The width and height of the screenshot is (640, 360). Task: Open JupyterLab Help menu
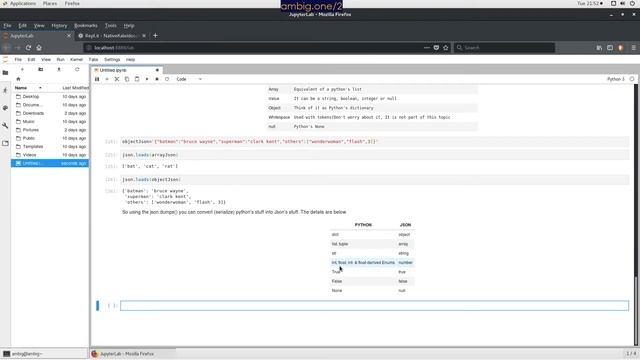pyautogui.click(x=130, y=60)
